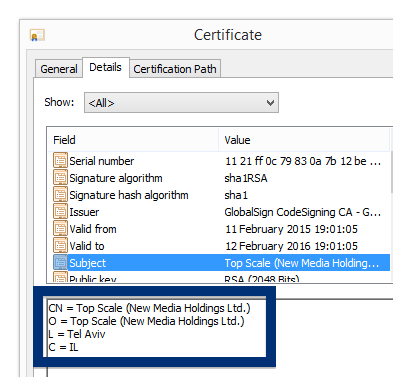
Task: Select the Valid from row
Action: click(219, 229)
